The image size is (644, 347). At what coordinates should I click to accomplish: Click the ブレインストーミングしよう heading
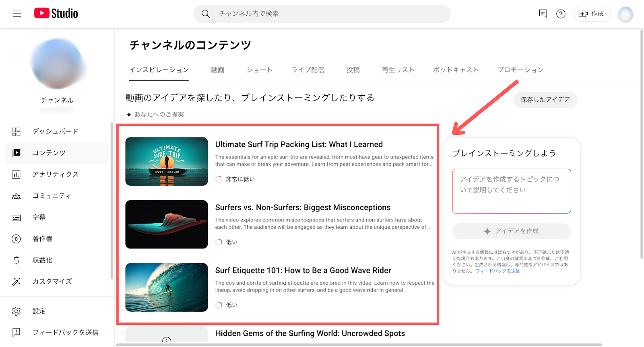504,153
